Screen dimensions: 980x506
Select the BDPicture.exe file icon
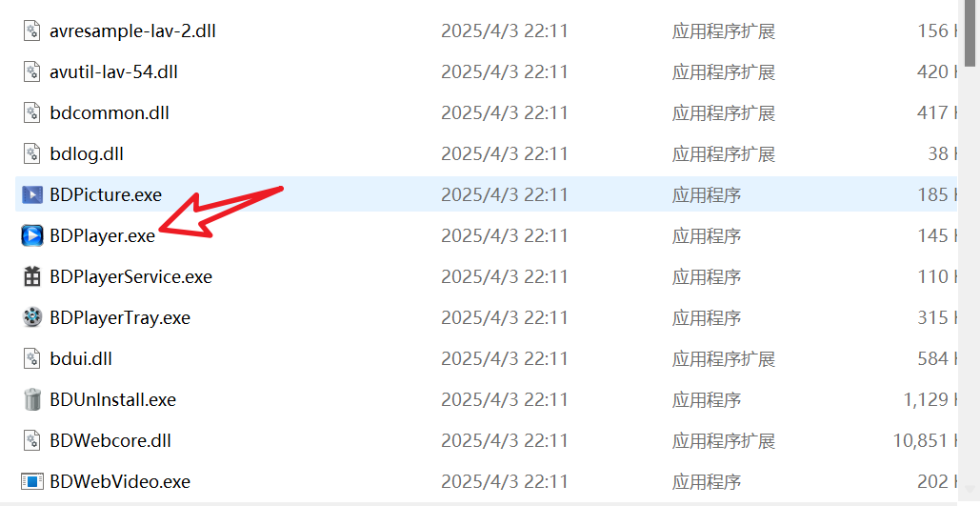click(x=31, y=194)
